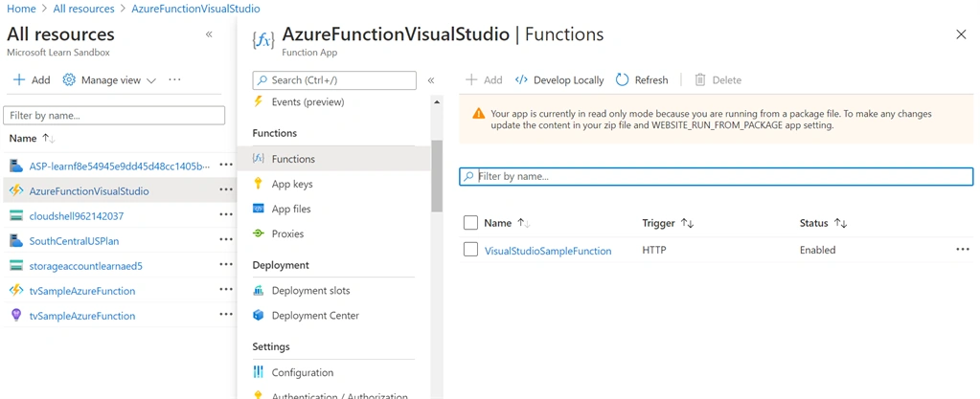The image size is (980, 399).
Task: Open Events (preview) in the menu
Action: pos(308,101)
